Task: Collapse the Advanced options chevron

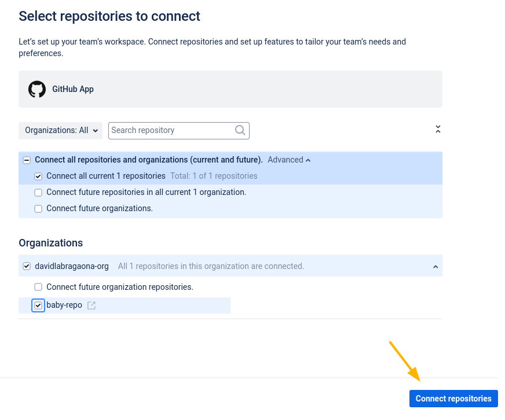Action: 308,160
